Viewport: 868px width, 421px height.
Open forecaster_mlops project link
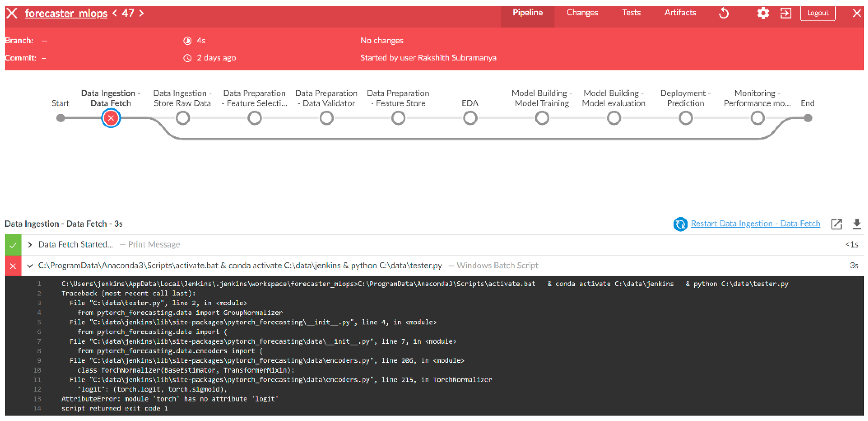click(66, 14)
